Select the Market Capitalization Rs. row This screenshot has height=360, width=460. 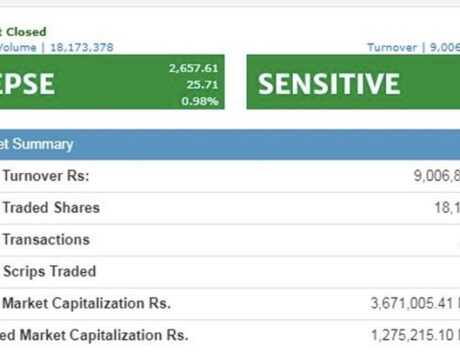230,303
